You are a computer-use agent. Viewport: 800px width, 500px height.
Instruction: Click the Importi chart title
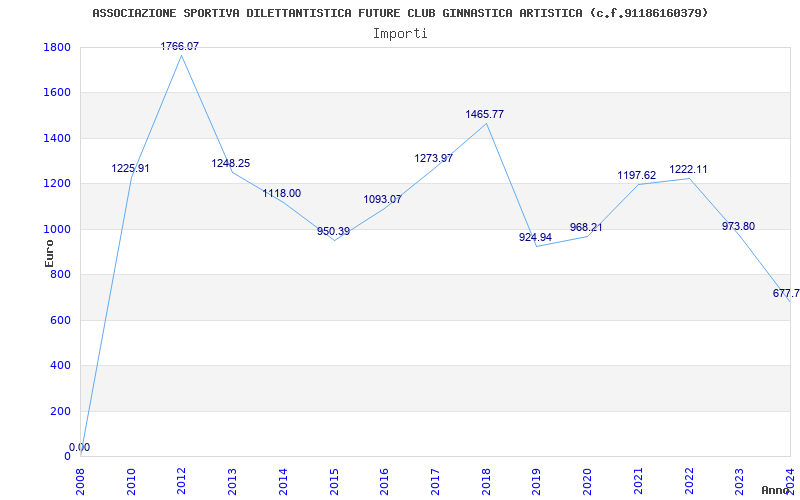coord(400,34)
